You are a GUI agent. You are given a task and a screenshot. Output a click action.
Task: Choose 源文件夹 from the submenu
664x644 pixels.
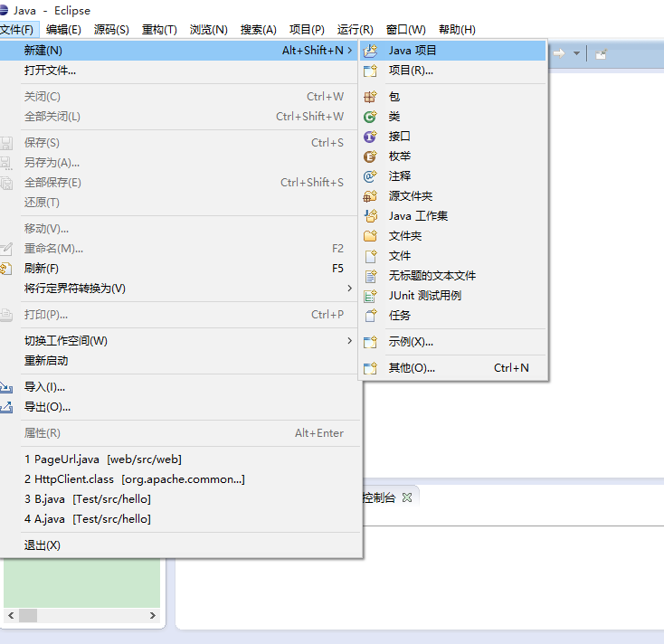click(453, 196)
